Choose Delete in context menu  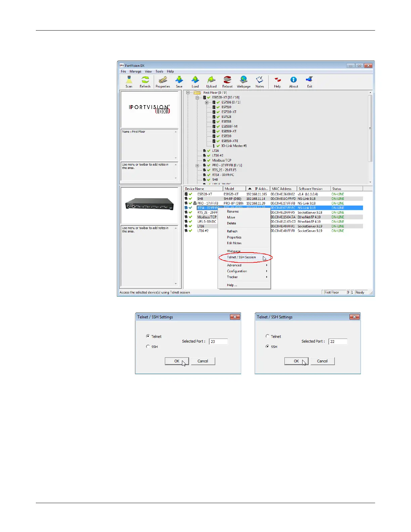point(232,223)
